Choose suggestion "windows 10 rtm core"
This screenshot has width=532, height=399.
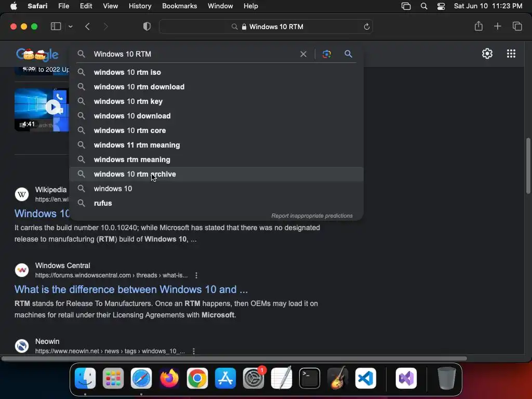(x=216, y=130)
